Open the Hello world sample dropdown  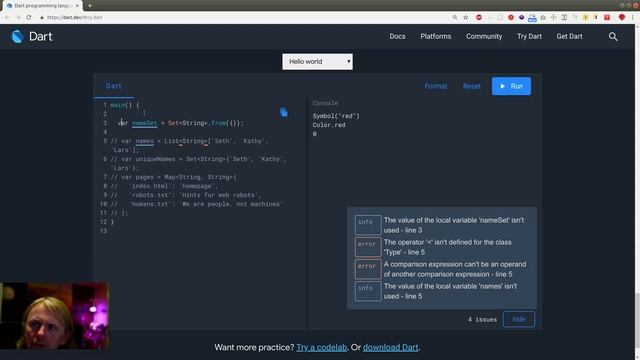[317, 62]
